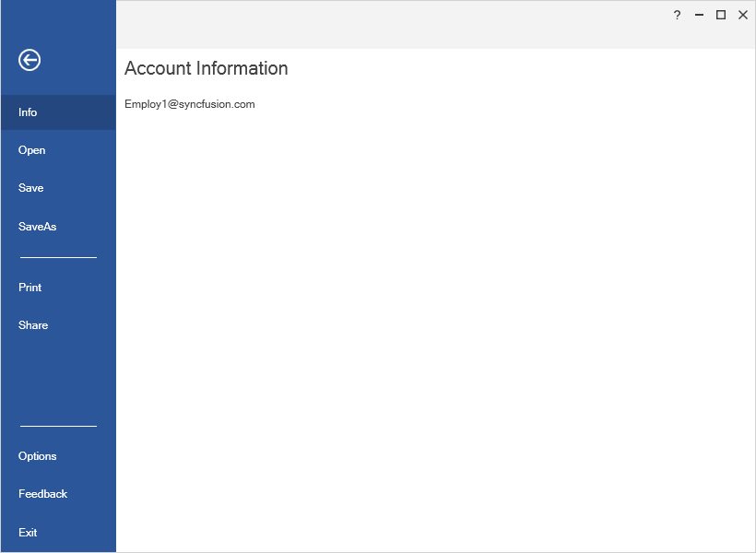Maximize the application window
This screenshot has width=756, height=553.
721,16
